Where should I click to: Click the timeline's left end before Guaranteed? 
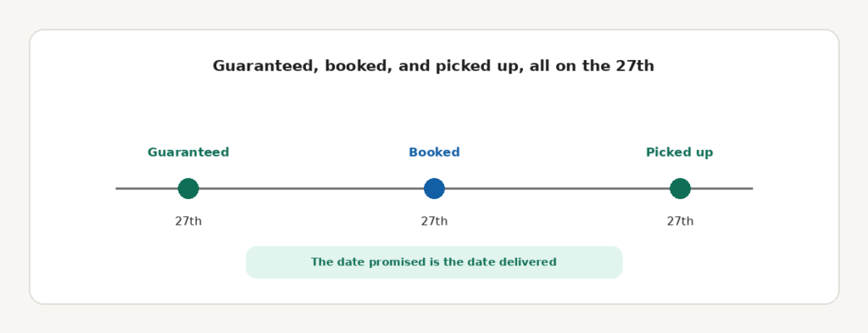tap(147, 189)
